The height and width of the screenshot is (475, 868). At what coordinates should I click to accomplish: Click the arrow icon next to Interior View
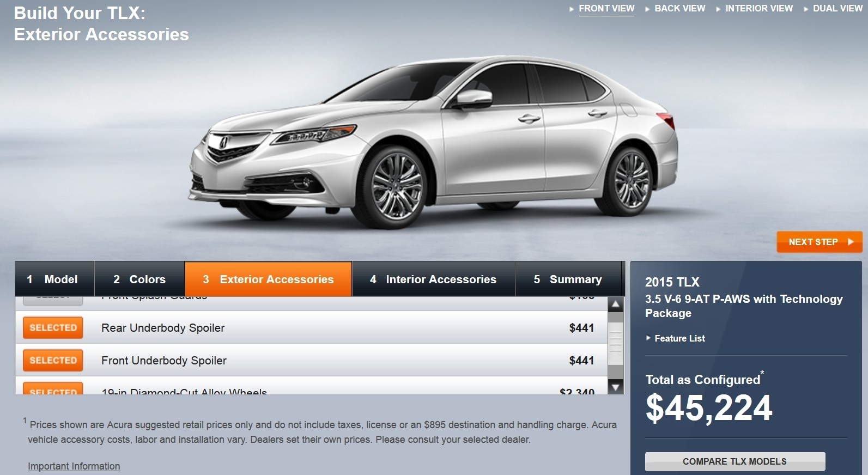coord(718,9)
